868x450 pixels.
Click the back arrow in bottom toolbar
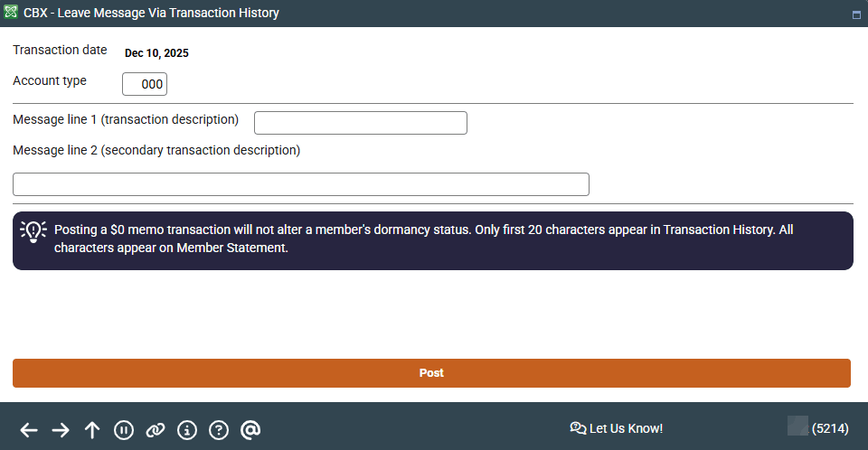tap(29, 430)
